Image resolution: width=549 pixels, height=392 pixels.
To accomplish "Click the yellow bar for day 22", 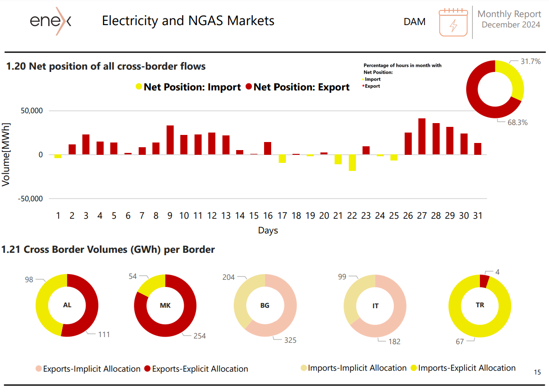I will (x=352, y=162).
